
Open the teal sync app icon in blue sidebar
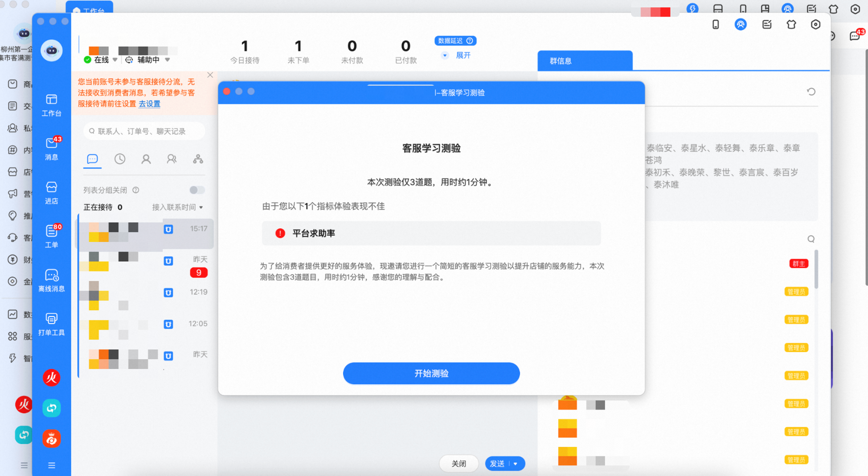52,408
